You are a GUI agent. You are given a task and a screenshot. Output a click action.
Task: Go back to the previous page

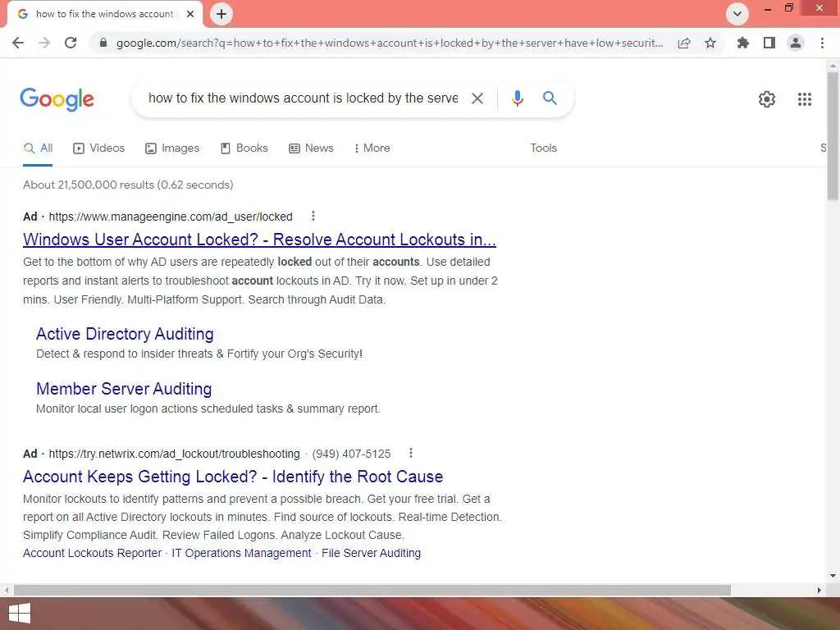[18, 43]
